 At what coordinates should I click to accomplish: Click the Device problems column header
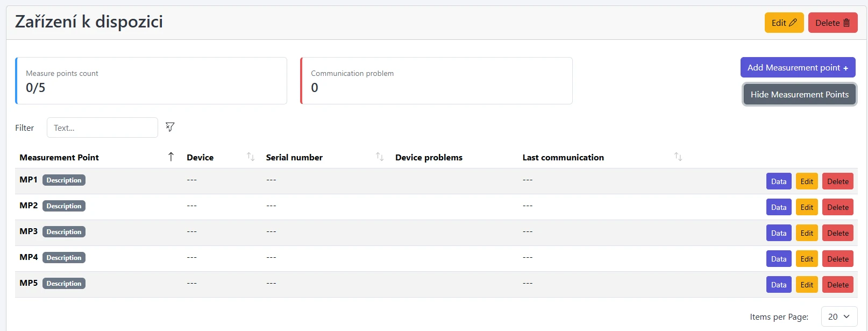click(429, 157)
